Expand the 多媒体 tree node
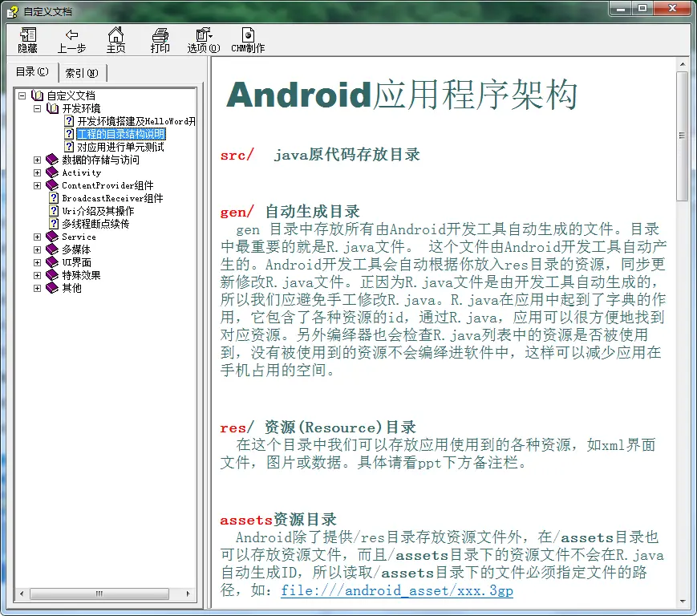Screen dimensions: 697x616 click(x=38, y=249)
